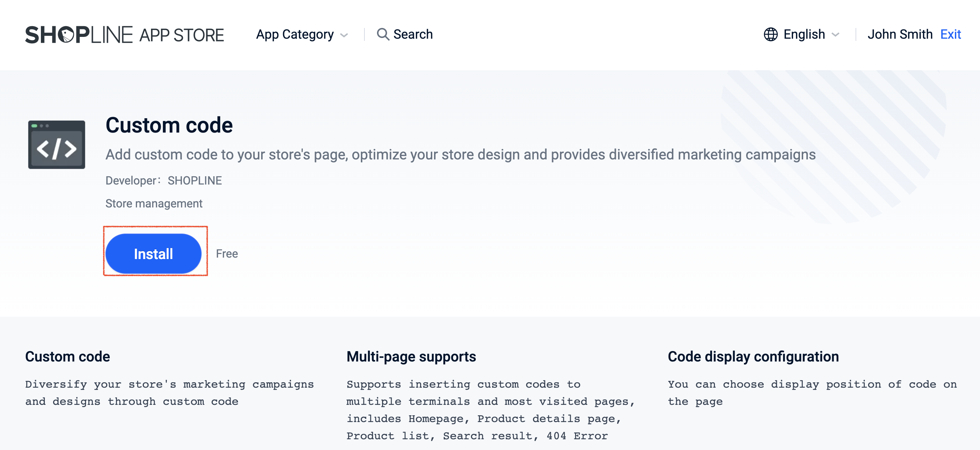Click the Custom code app icon

[x=57, y=144]
